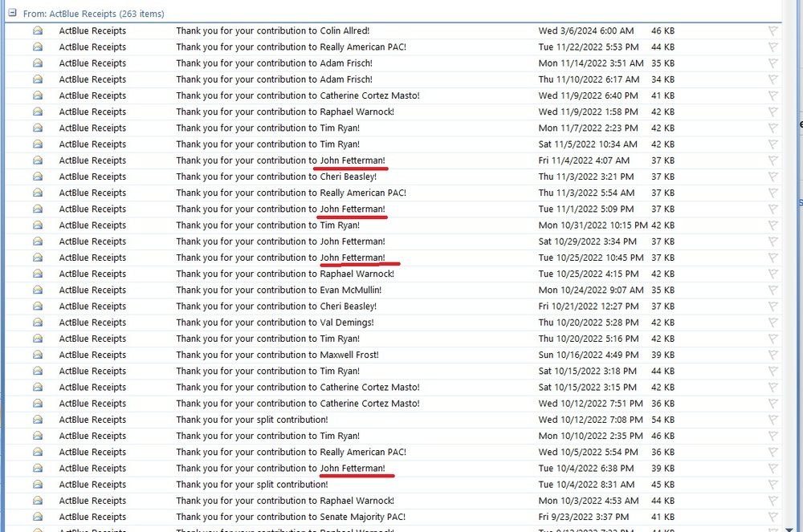Click envelope icon of Evan McMullin email
The width and height of the screenshot is (803, 532).
38,290
